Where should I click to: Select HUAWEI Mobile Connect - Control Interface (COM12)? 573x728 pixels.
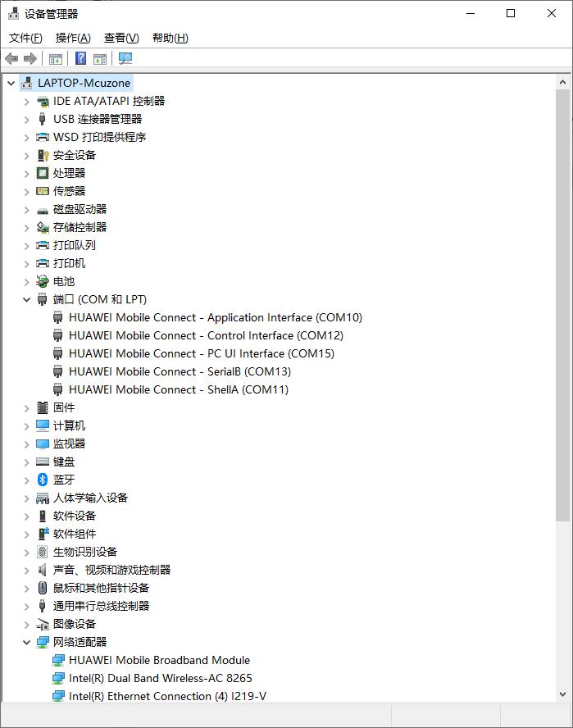tap(206, 335)
